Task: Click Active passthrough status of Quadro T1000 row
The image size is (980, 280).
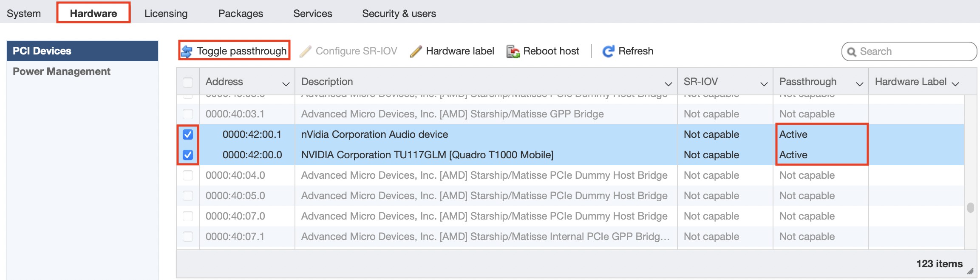Action: click(x=793, y=155)
